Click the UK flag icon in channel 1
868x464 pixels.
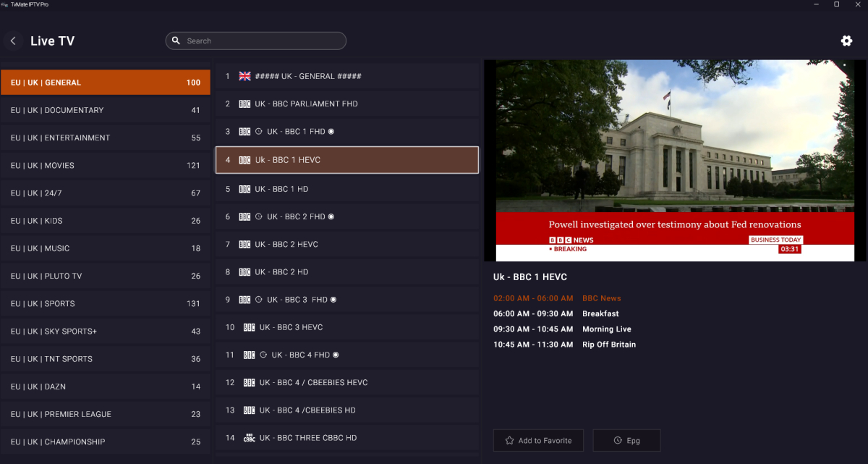point(244,76)
